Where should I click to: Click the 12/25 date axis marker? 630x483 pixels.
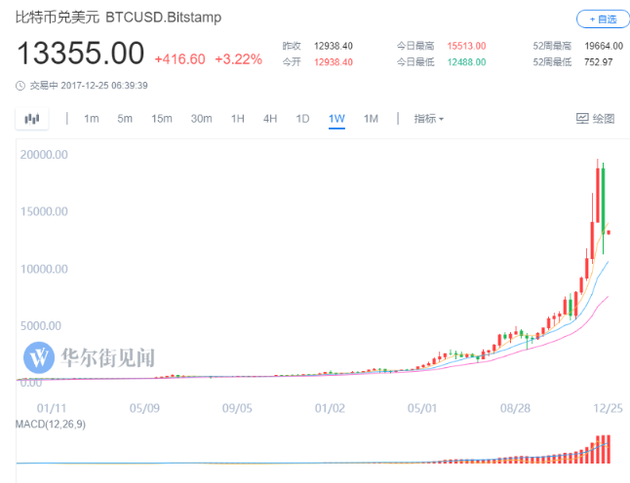pos(608,408)
